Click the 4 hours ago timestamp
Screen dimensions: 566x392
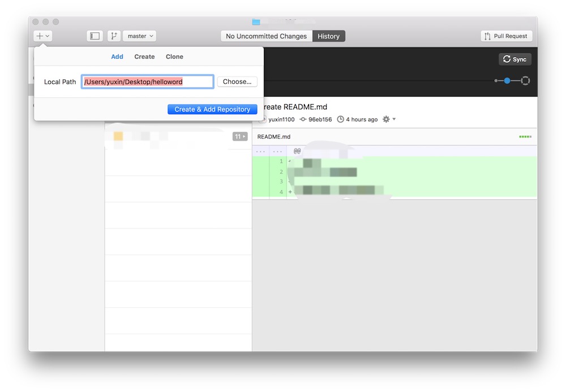362,119
